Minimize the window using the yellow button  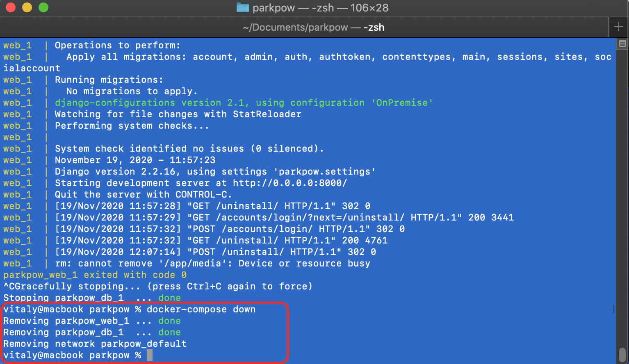27,8
